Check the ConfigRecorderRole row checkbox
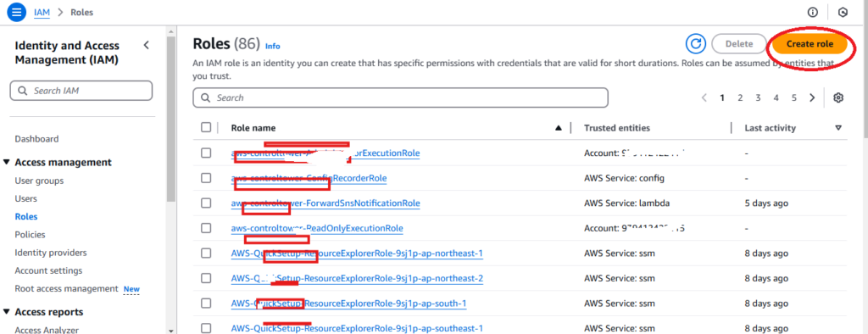This screenshot has width=868, height=334. click(206, 178)
